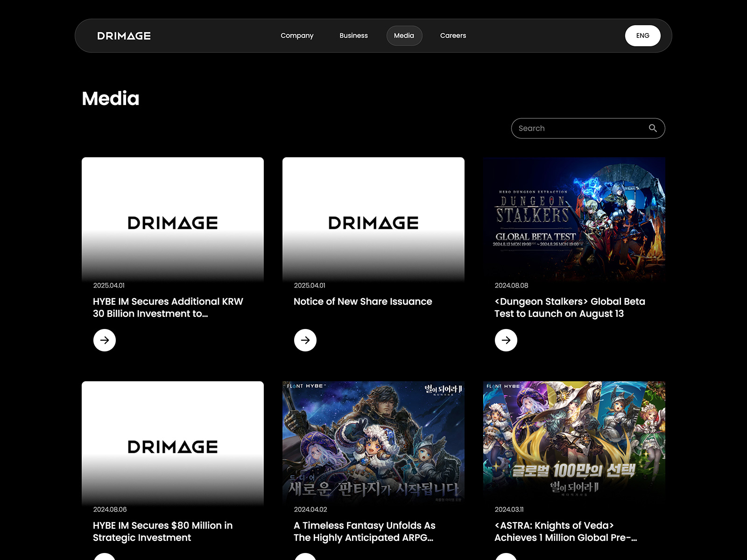Open the Timeless Fantasy ARPG article thumbnail

coord(373,443)
